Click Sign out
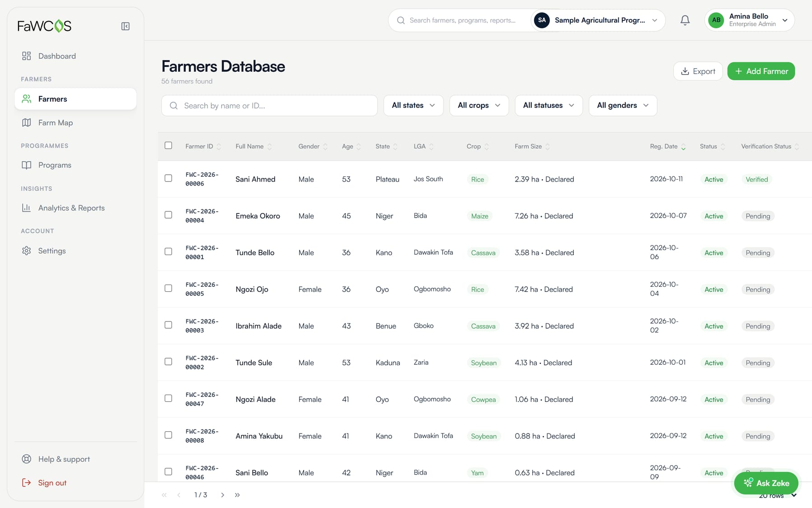The image size is (812, 508). click(x=75, y=483)
